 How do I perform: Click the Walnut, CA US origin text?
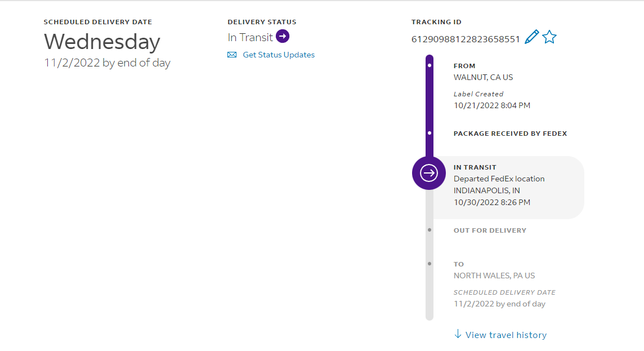coord(483,77)
